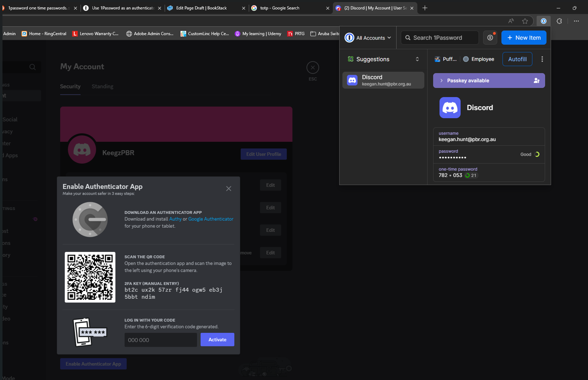This screenshot has height=380, width=588.
Task: Click Enable Authenticator App button below dialog
Action: tap(94, 364)
